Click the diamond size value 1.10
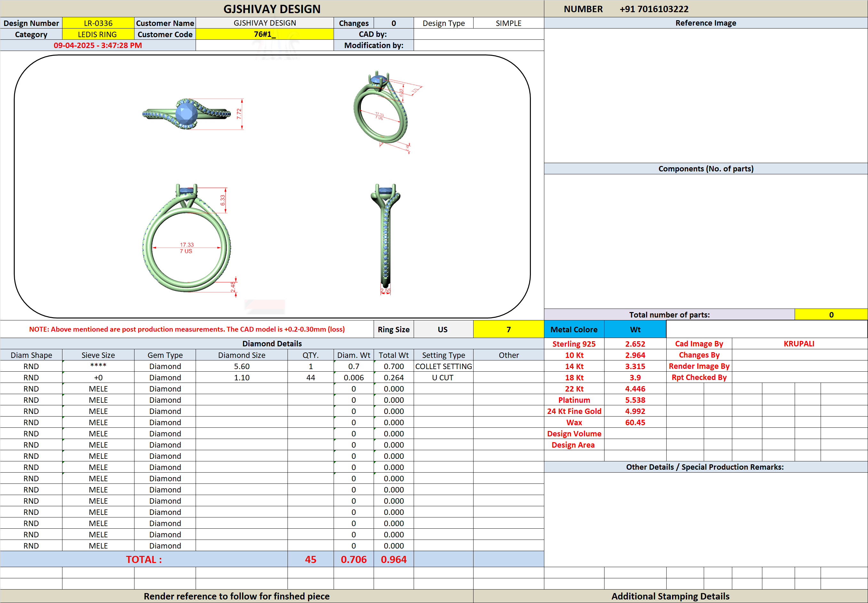 242,377
